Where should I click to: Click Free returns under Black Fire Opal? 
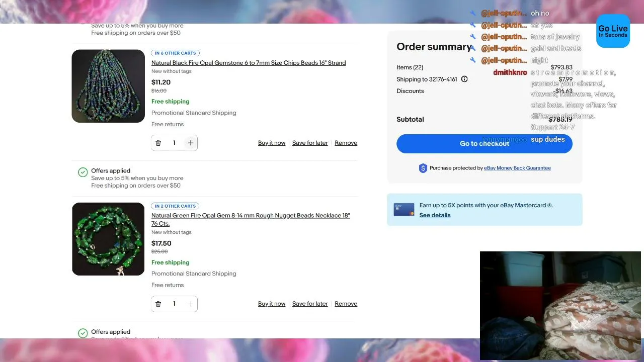point(168,124)
